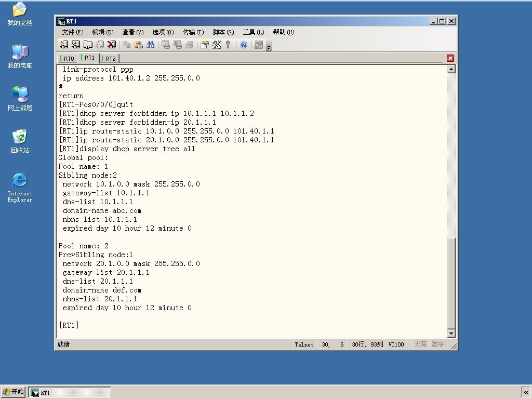This screenshot has height=399, width=532.
Task: Click the Telnet status bar entry
Action: (304, 344)
